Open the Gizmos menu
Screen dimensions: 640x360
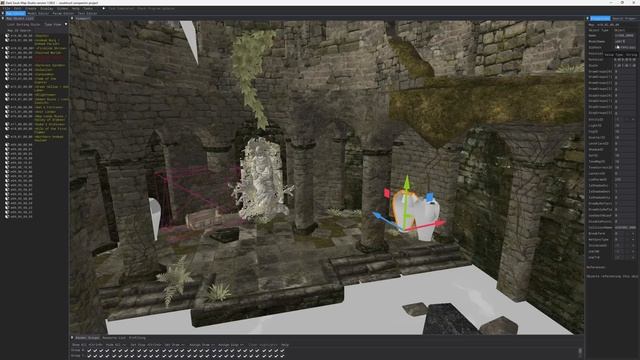(x=62, y=9)
